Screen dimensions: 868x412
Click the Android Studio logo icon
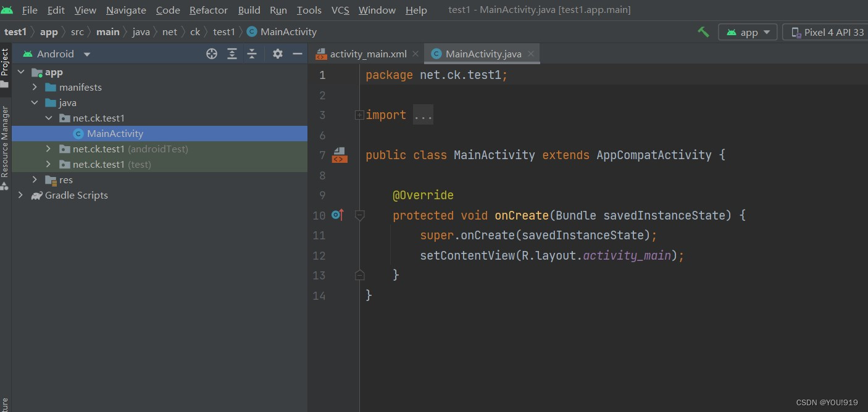tap(7, 10)
